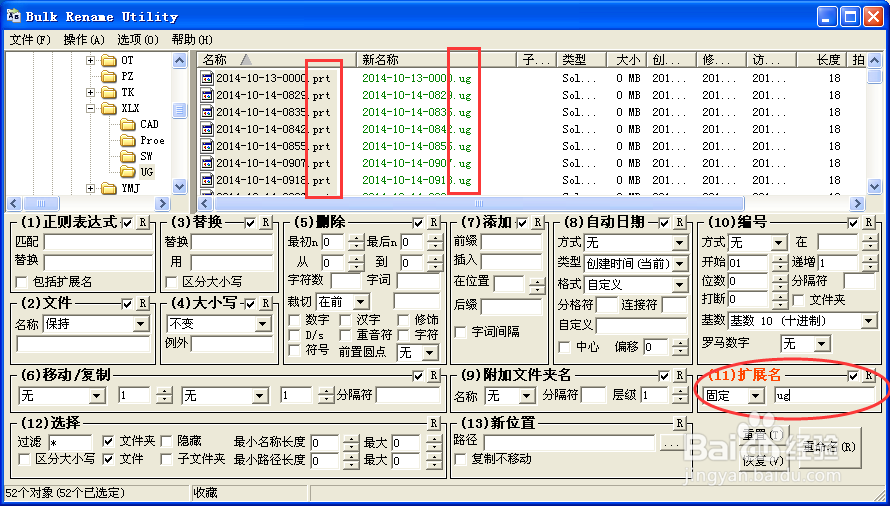Image resolution: width=890 pixels, height=506 pixels.
Task: Click file icon of 2014-10-14-0835.prt
Action: point(207,112)
